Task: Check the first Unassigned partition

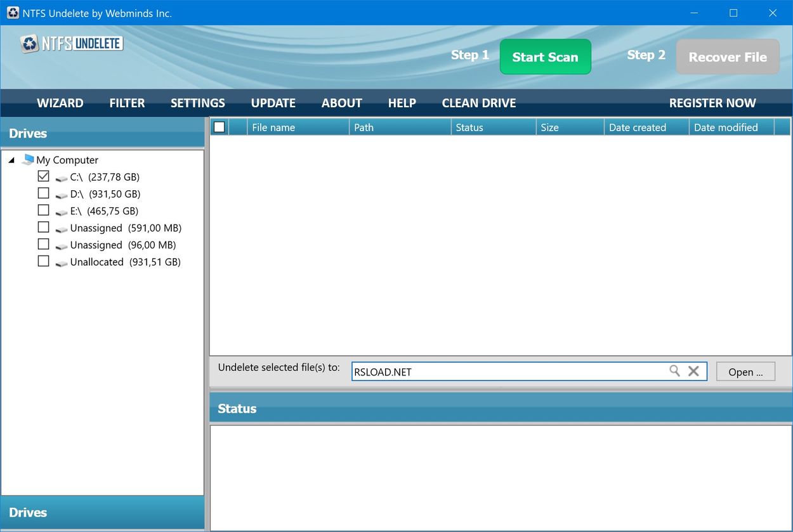Action: [x=43, y=226]
